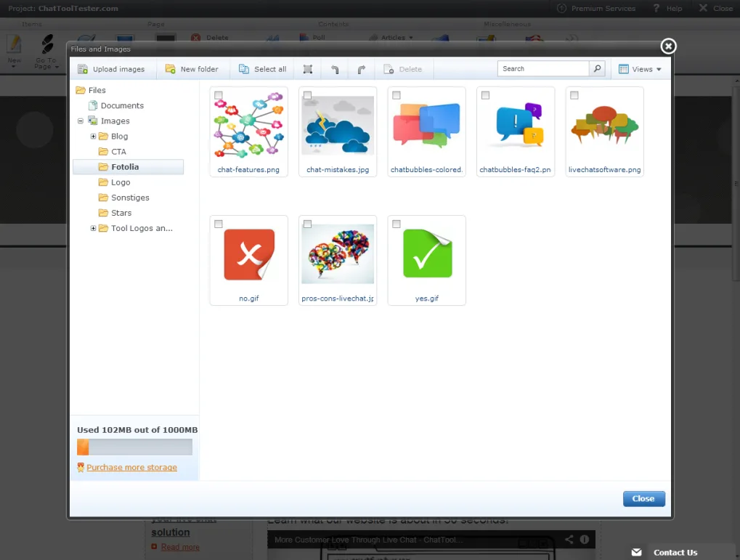This screenshot has height=560, width=740.
Task: Select chat-mistakes.jpg thumbnail
Action: 338,126
